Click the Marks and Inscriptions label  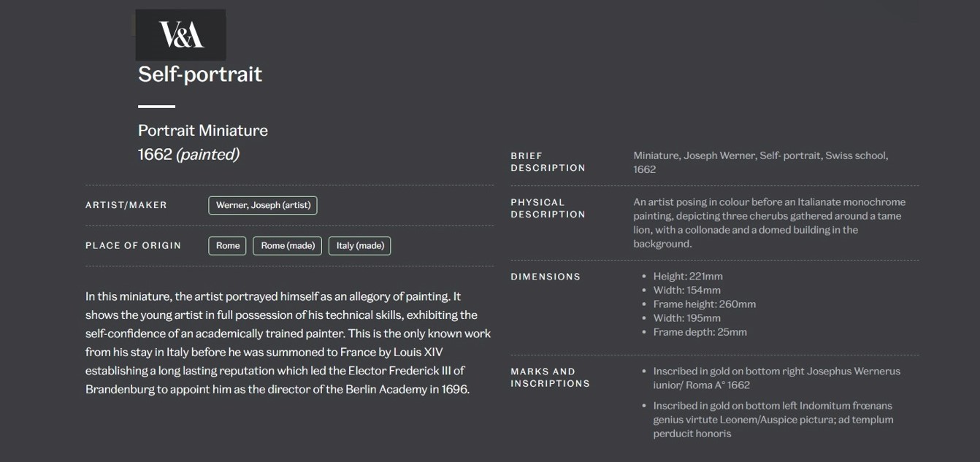[x=550, y=377]
